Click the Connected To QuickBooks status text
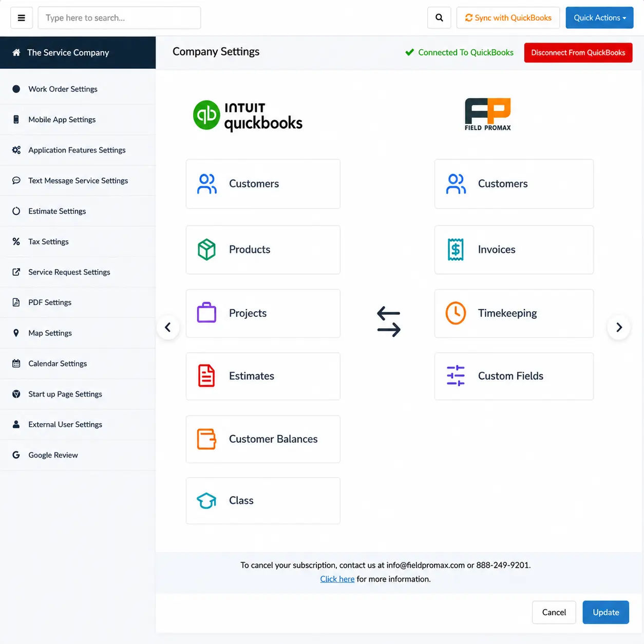The width and height of the screenshot is (644, 644). tap(465, 52)
